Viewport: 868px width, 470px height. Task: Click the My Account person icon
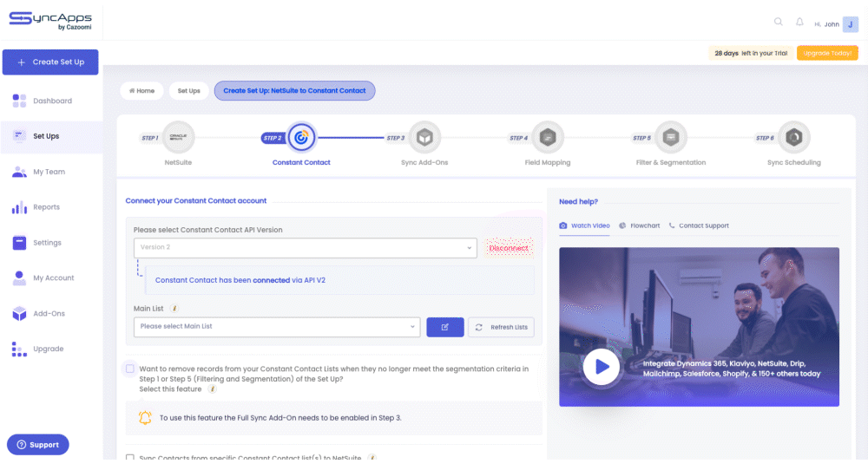pyautogui.click(x=19, y=278)
